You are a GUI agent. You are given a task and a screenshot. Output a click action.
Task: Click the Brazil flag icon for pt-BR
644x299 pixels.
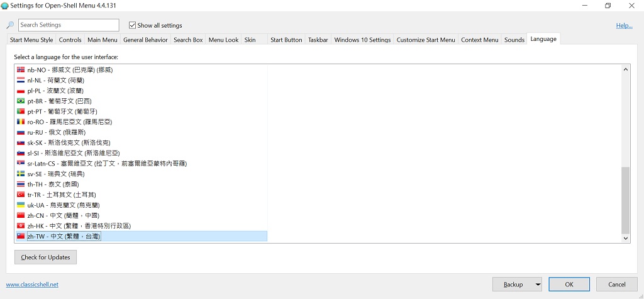21,101
